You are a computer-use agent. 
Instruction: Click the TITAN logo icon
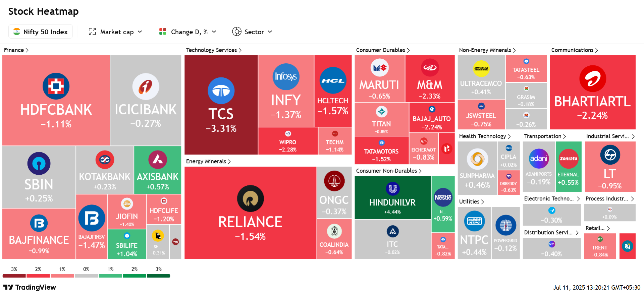click(x=381, y=112)
